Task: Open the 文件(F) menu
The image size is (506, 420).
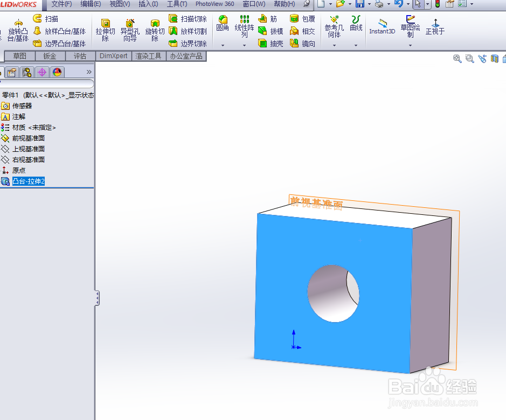Action: 61,4
